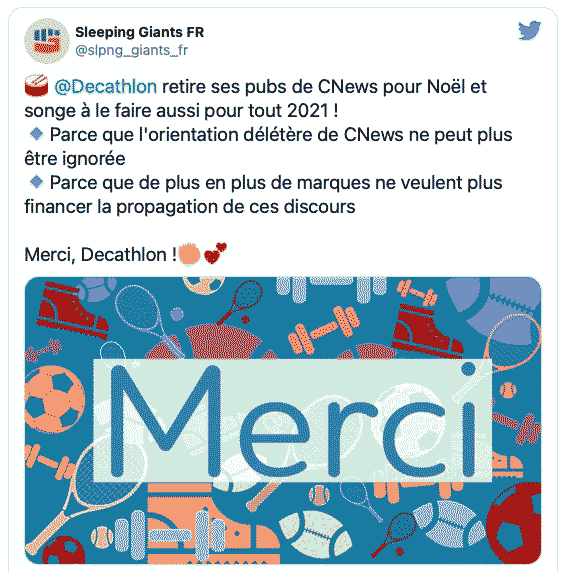The image size is (565, 572).
Task: Click the drum emoji before @Decathlon
Action: pos(36,86)
